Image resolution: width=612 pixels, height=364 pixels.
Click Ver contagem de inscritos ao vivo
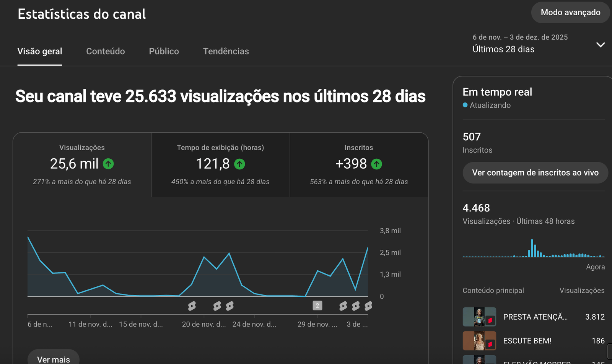535,173
